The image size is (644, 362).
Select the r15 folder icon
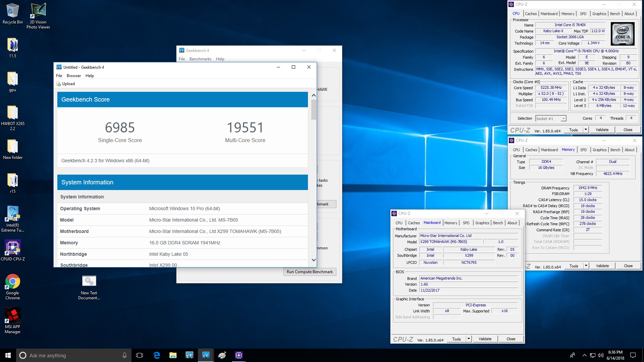(x=12, y=183)
